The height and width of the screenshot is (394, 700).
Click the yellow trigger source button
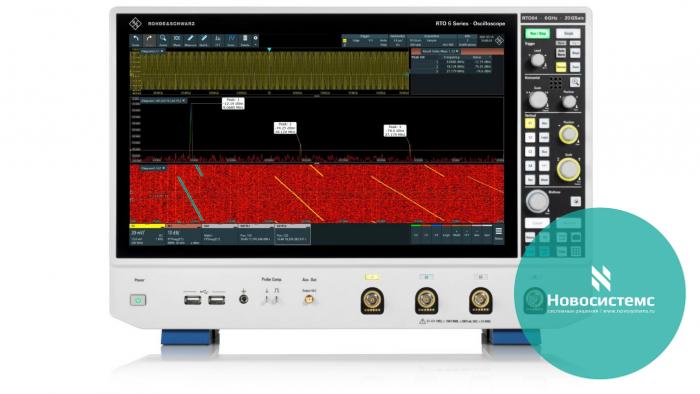coord(561,67)
